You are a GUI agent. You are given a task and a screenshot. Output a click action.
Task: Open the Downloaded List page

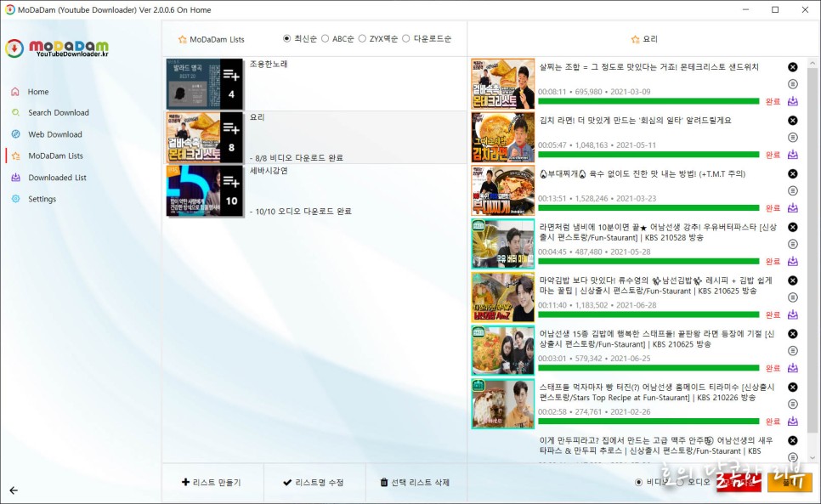(49, 178)
